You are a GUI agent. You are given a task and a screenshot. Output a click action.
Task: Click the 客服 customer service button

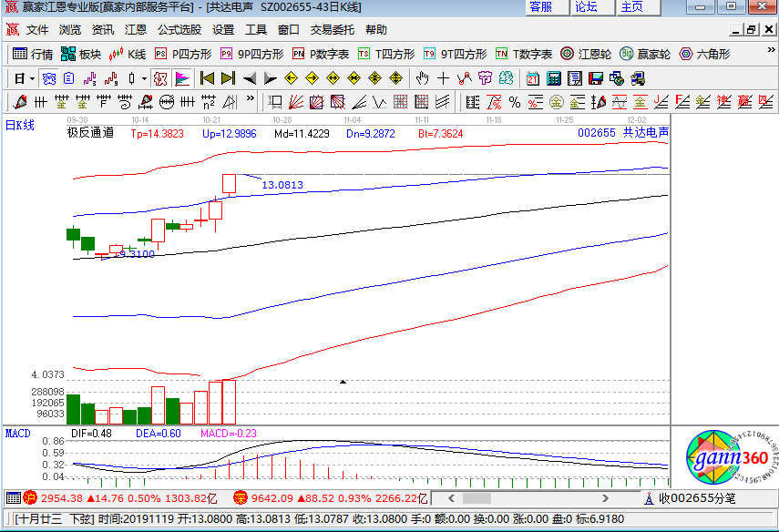tap(547, 7)
